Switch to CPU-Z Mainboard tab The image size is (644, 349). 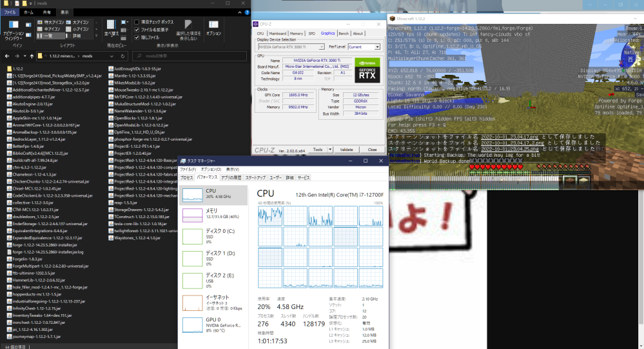coord(278,34)
